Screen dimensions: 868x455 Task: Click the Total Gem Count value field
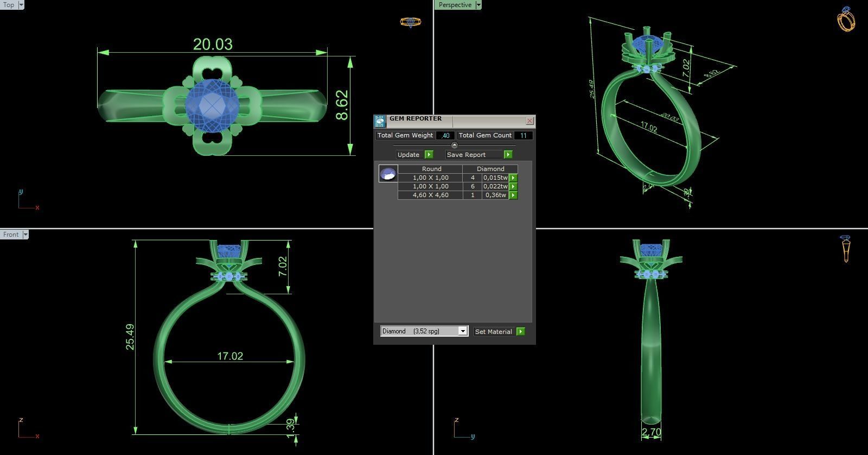tap(523, 136)
